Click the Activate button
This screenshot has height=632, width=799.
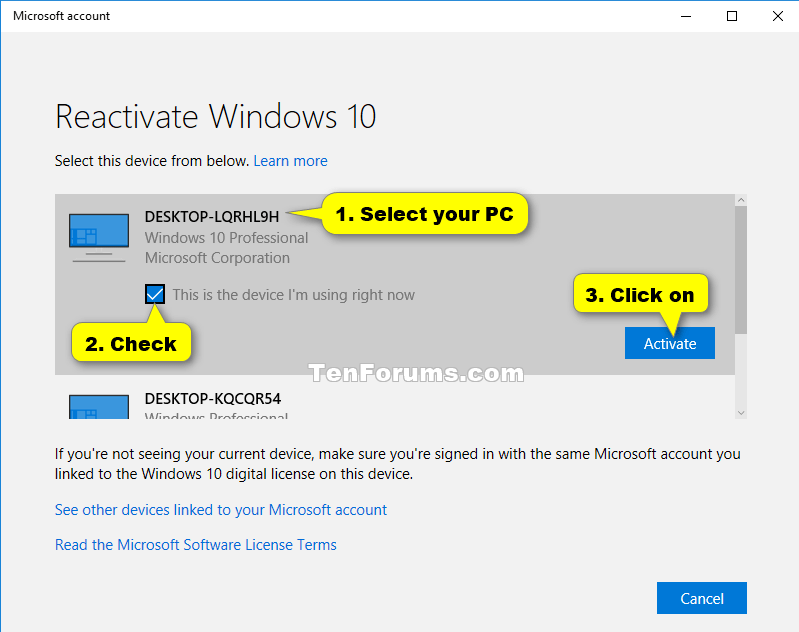point(670,343)
